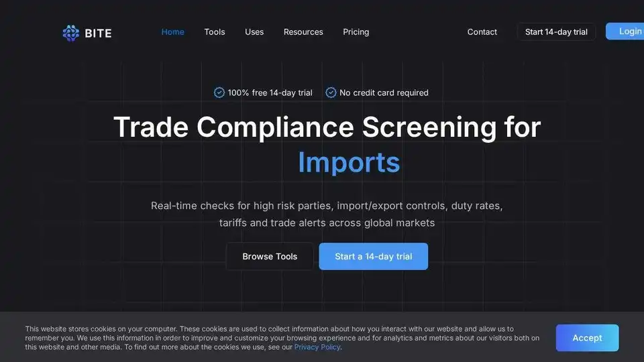Open the Privacy Policy link
The width and height of the screenshot is (644, 362).
coord(317,347)
